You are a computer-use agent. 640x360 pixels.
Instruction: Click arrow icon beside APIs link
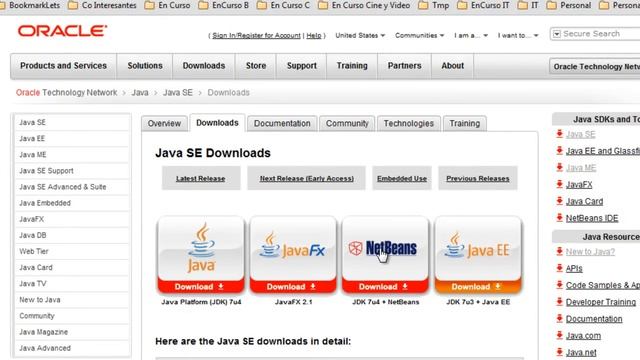pyautogui.click(x=560, y=268)
